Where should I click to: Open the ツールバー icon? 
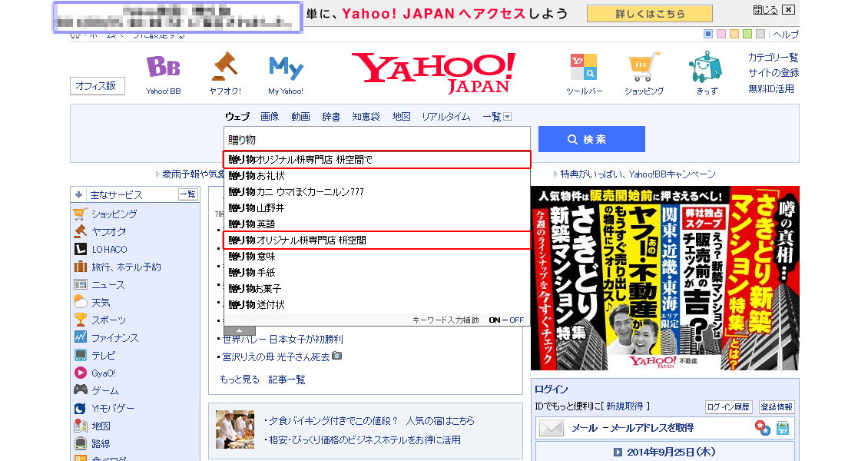[x=584, y=67]
